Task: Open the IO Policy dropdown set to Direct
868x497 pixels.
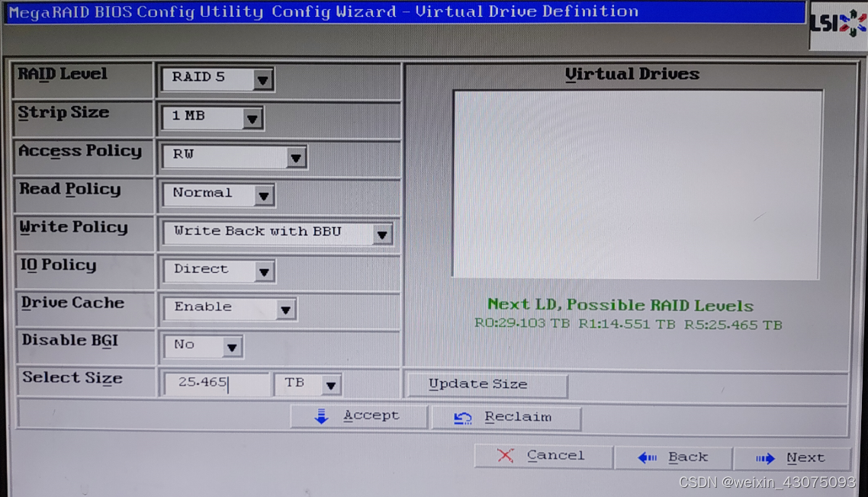Action: tap(220, 271)
